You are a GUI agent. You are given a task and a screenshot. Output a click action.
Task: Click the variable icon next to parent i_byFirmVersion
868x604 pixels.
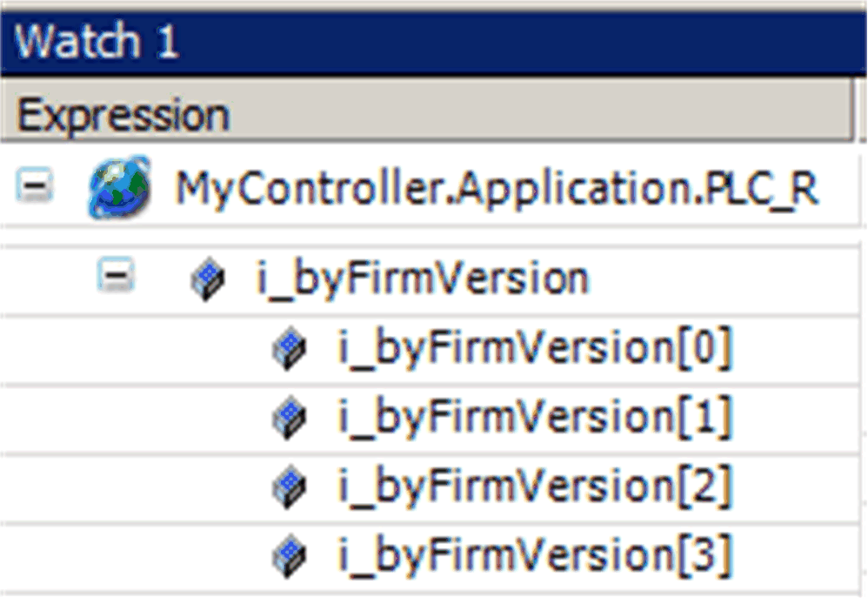(208, 279)
